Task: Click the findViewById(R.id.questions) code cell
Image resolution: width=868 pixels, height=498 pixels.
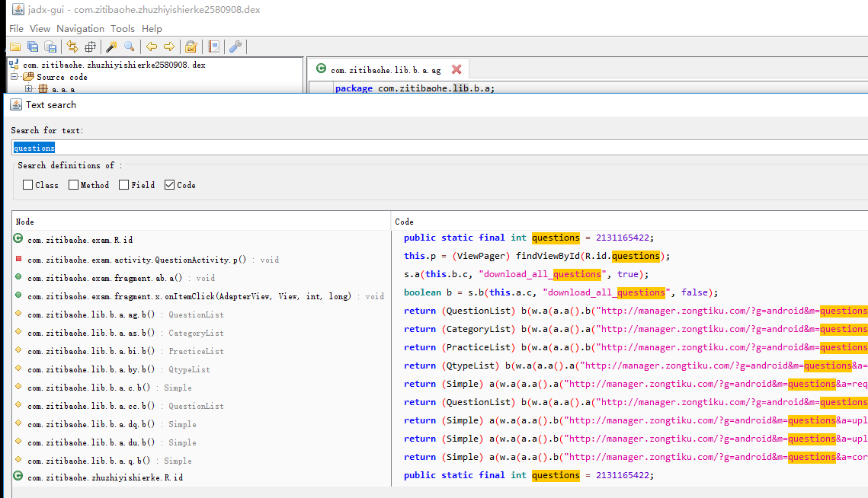Action: [x=537, y=256]
